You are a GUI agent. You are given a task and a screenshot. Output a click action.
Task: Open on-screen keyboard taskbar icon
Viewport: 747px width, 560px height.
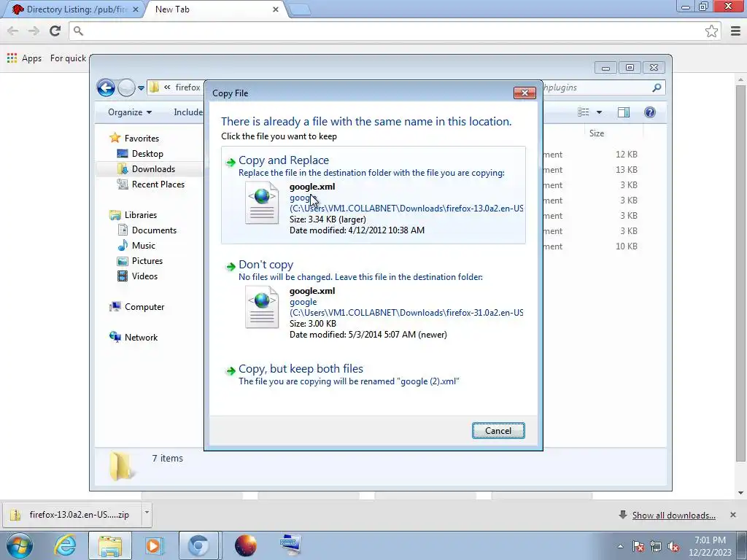point(290,545)
